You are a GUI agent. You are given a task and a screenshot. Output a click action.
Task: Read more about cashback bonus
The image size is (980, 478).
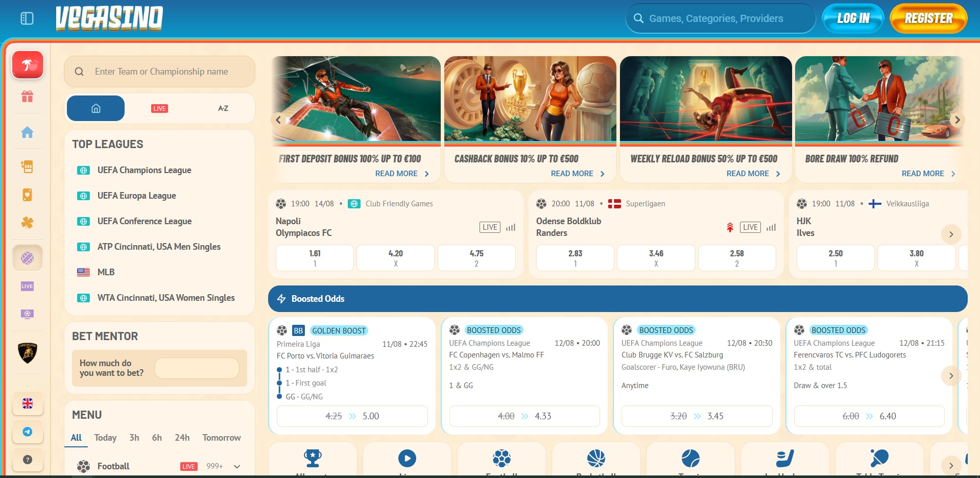point(578,174)
